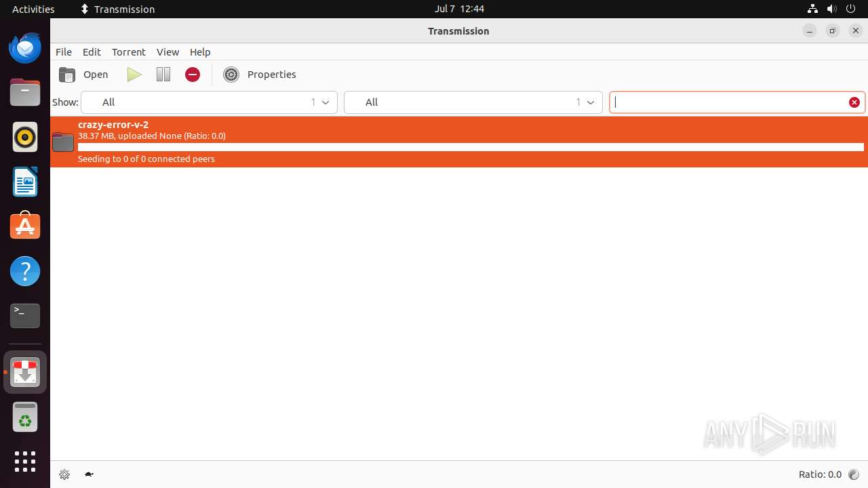Open the volume icon in system tray
Screen dimensions: 868x488
click(831, 9)
